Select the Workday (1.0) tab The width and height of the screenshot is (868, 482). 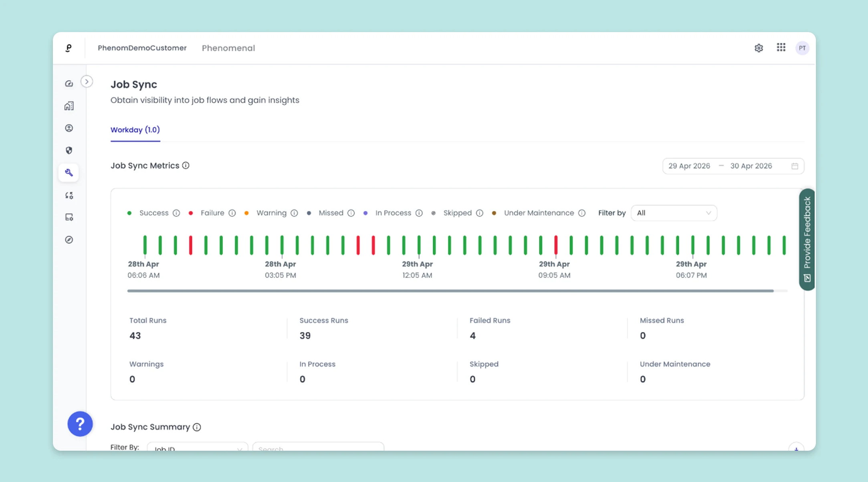point(135,130)
